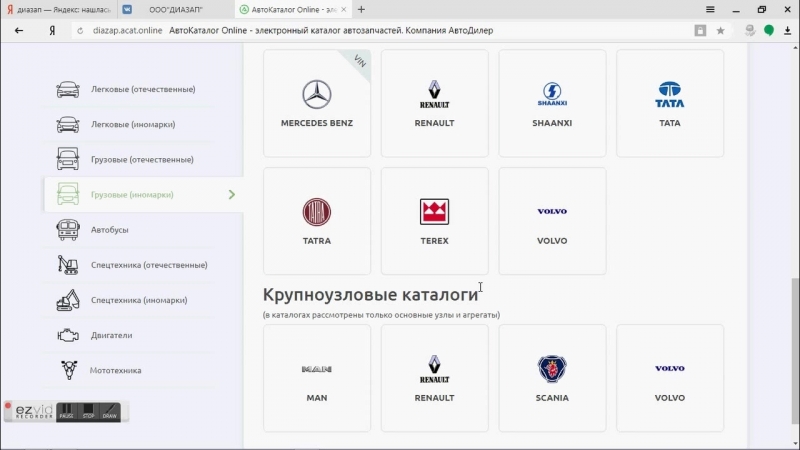Click the Крупноузловые каталоги heading
The width and height of the screenshot is (800, 450).
[x=370, y=294]
